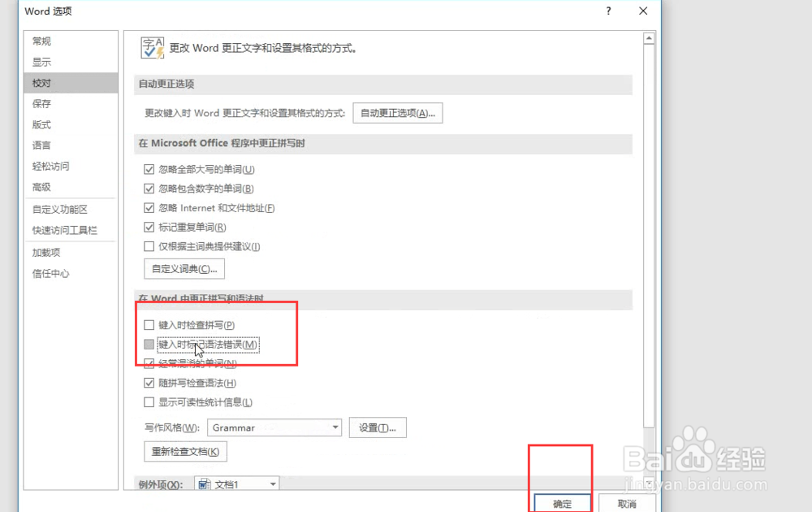The image size is (812, 512).
Task: Enable 键入时检查拼写 checkbox
Action: pyautogui.click(x=149, y=325)
